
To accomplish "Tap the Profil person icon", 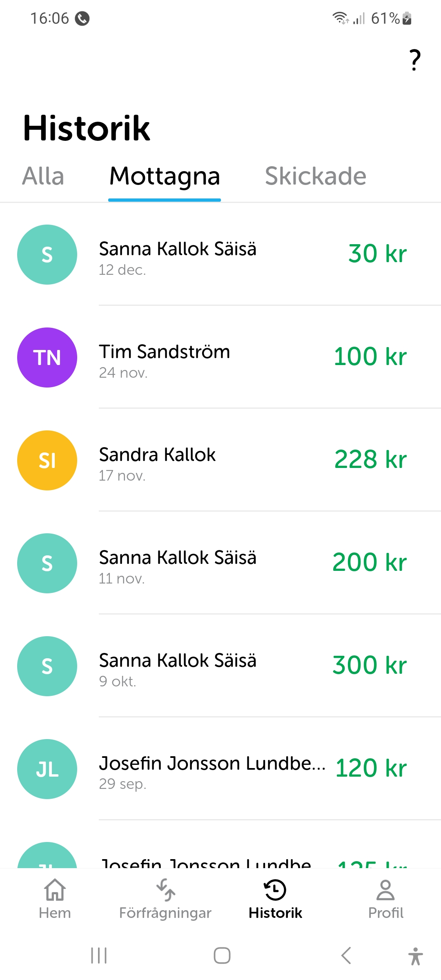I will pos(385,890).
